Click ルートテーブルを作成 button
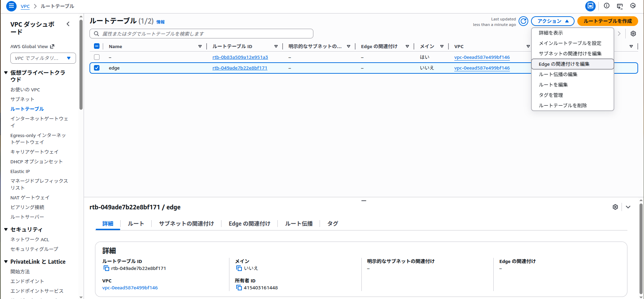 [x=608, y=21]
